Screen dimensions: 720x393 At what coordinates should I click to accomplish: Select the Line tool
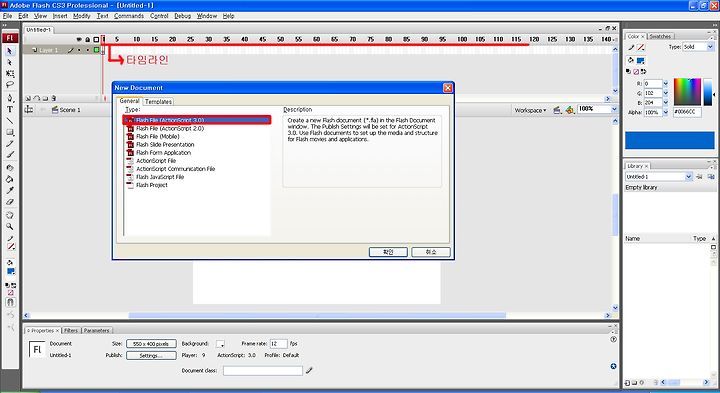point(10,121)
